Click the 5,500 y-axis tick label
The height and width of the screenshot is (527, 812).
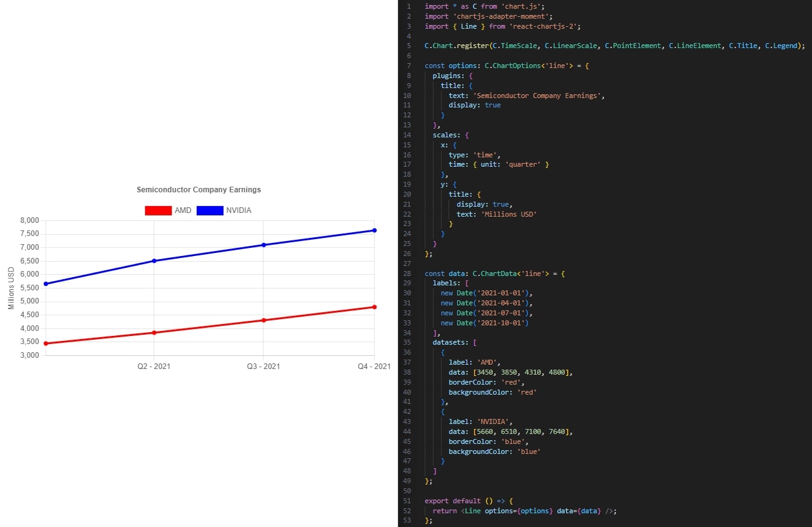(30, 288)
